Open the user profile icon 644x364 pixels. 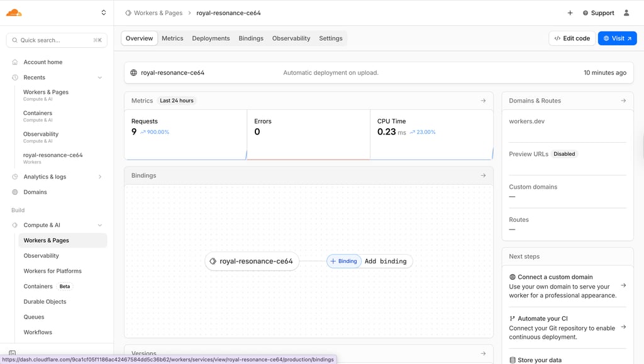pos(626,13)
